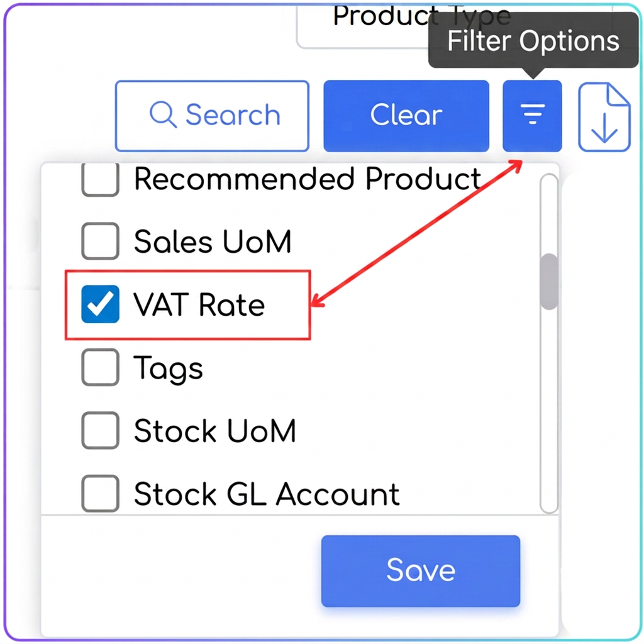Image resolution: width=644 pixels, height=644 pixels.
Task: Enable the Stock UoM checkbox
Action: coord(100,430)
